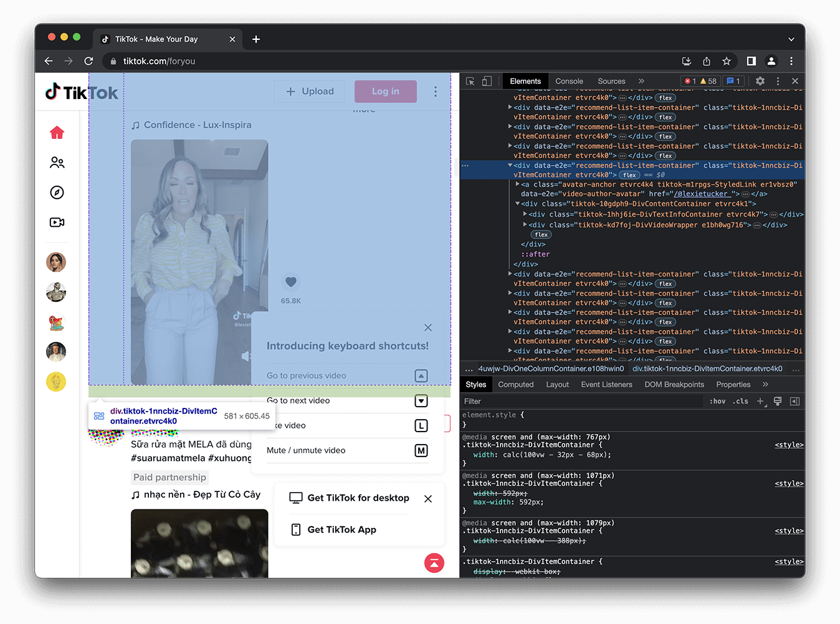The height and width of the screenshot is (624, 840).
Task: Click the Upload button
Action: point(310,92)
